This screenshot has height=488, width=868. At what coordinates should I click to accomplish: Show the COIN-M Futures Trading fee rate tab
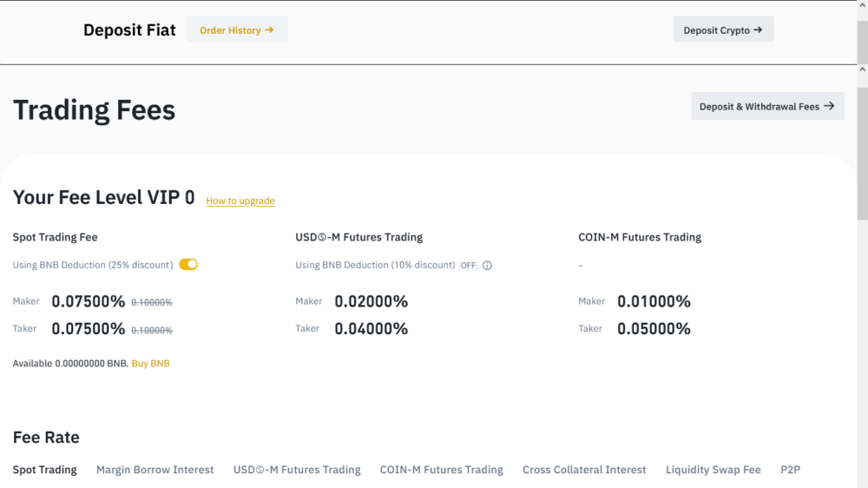click(441, 470)
